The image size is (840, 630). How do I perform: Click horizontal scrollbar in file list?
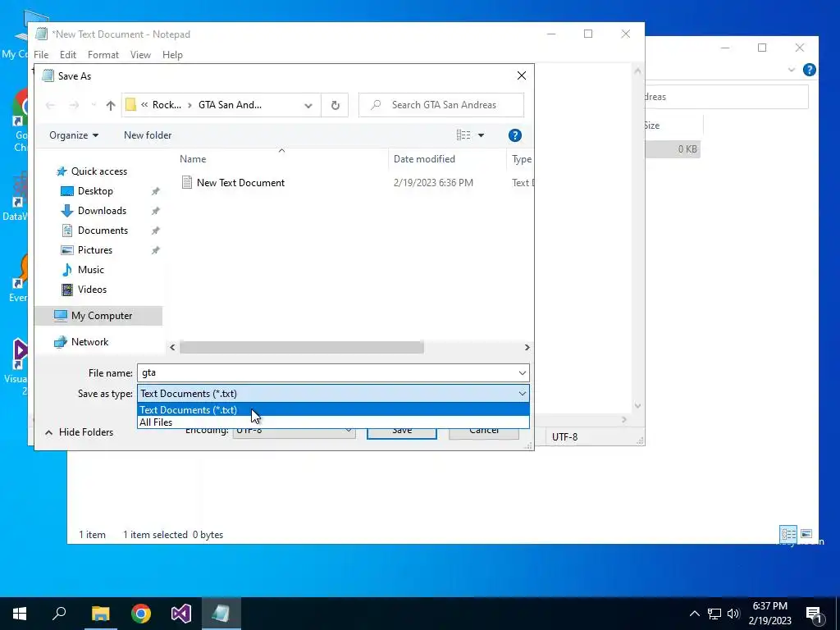302,348
